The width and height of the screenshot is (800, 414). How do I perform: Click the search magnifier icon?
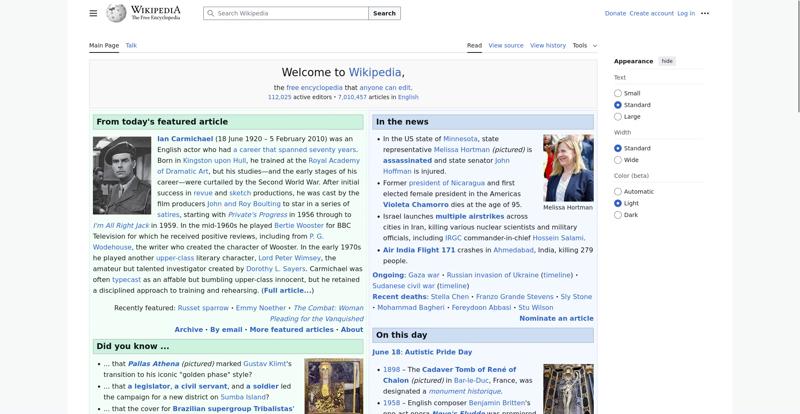211,13
